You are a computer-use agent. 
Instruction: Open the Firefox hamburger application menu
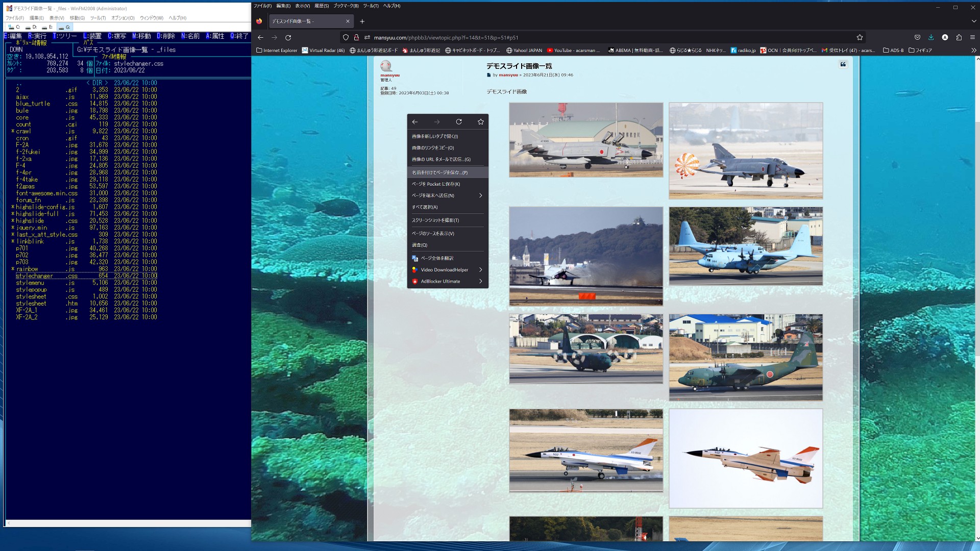coord(972,37)
